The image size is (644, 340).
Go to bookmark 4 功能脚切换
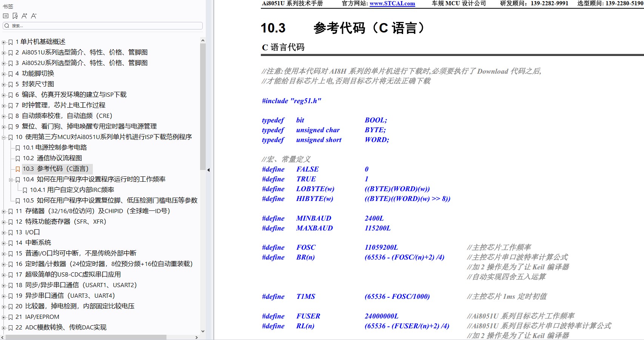click(x=35, y=74)
